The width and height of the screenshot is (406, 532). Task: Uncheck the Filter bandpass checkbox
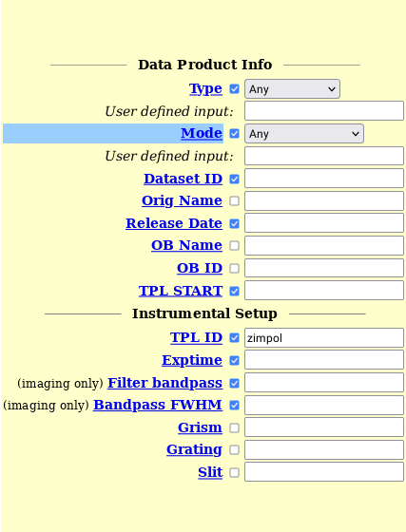click(234, 384)
